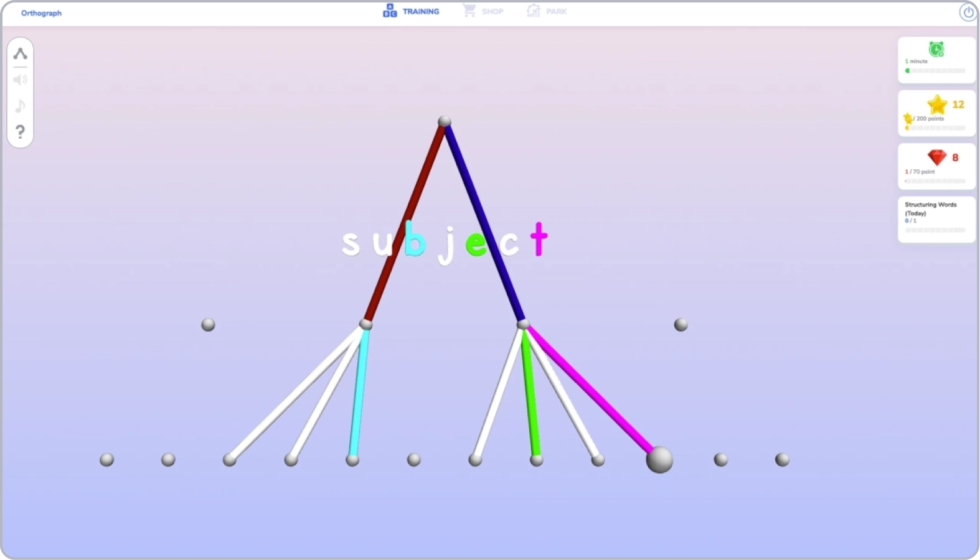Click the magenta letter t in subject

point(539,240)
